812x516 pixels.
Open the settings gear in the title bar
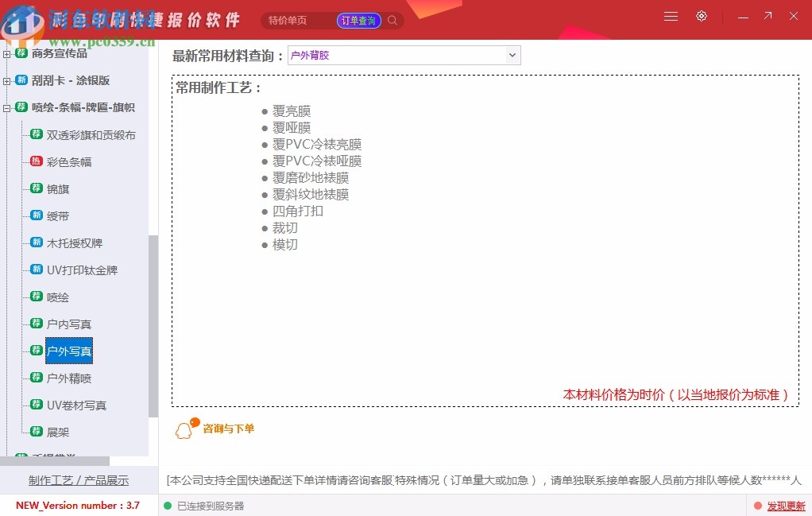point(701,16)
